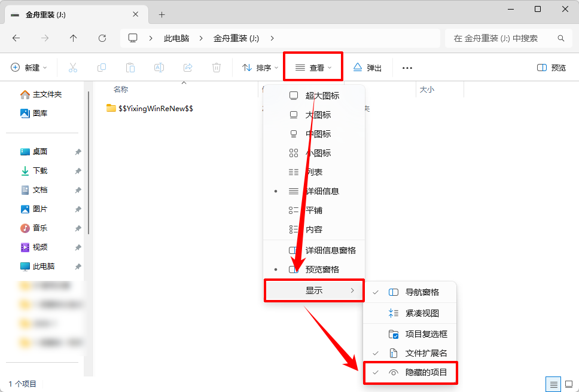
Task: Refresh the current folder view
Action: point(102,38)
